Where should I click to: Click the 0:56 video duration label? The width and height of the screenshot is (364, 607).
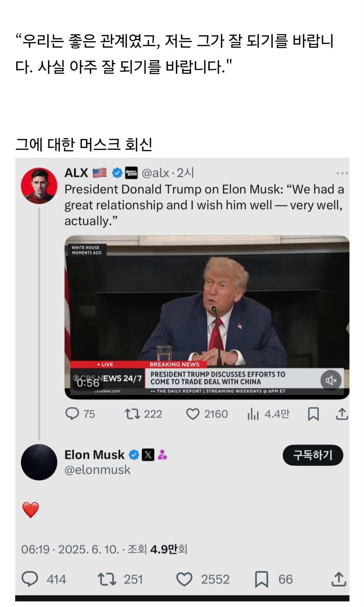coord(88,383)
